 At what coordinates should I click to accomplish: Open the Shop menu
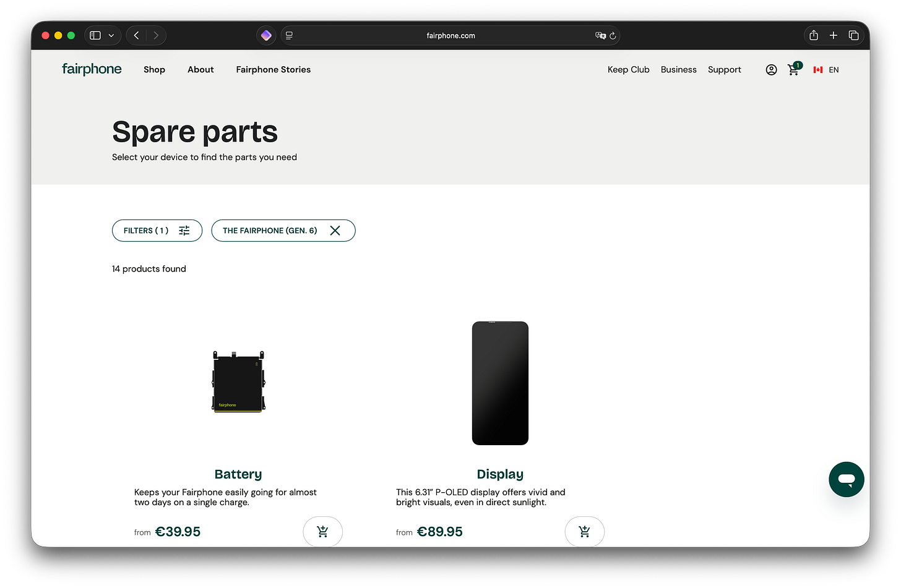(x=154, y=70)
